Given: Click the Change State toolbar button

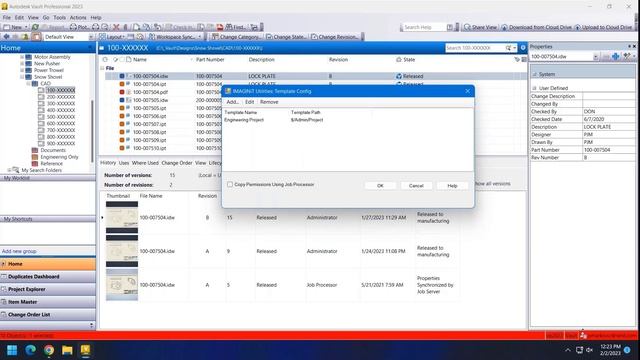Looking at the screenshot, I should (x=286, y=37).
